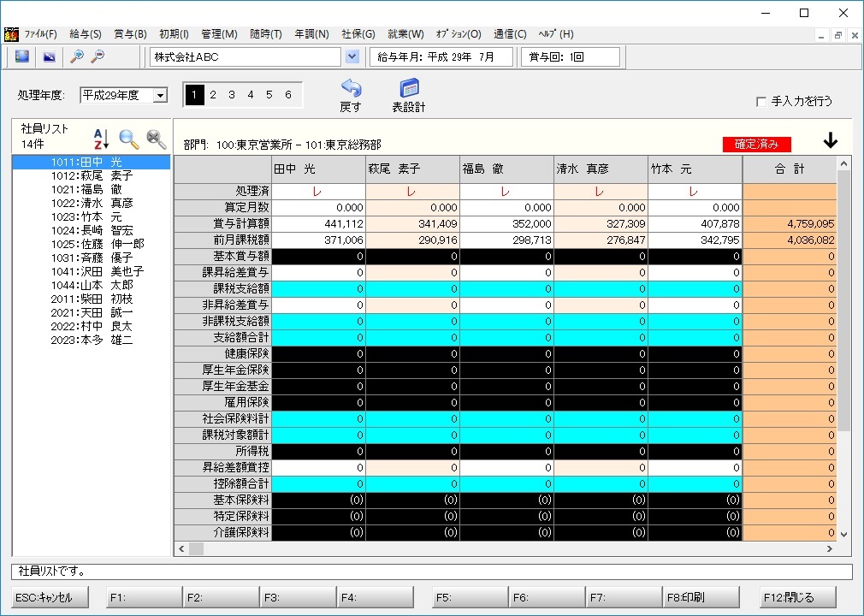This screenshot has height=616, width=864.
Task: Click the black down arrow icon
Action: coord(831,141)
